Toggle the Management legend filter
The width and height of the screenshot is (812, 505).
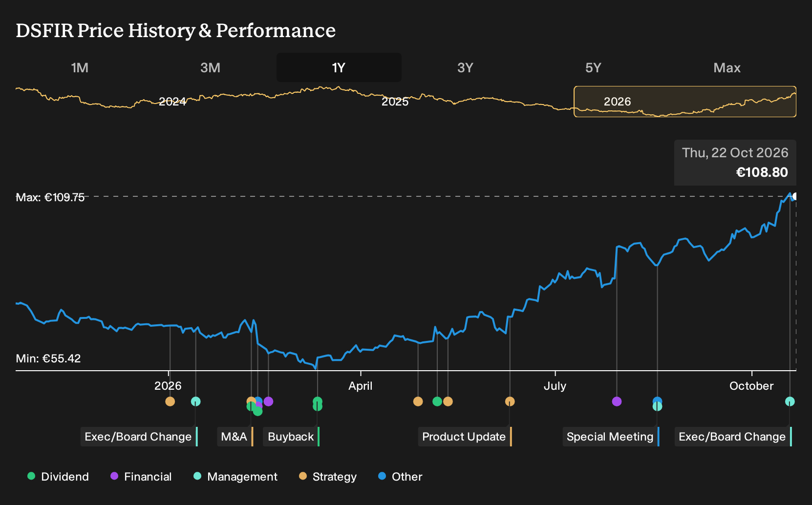point(235,477)
